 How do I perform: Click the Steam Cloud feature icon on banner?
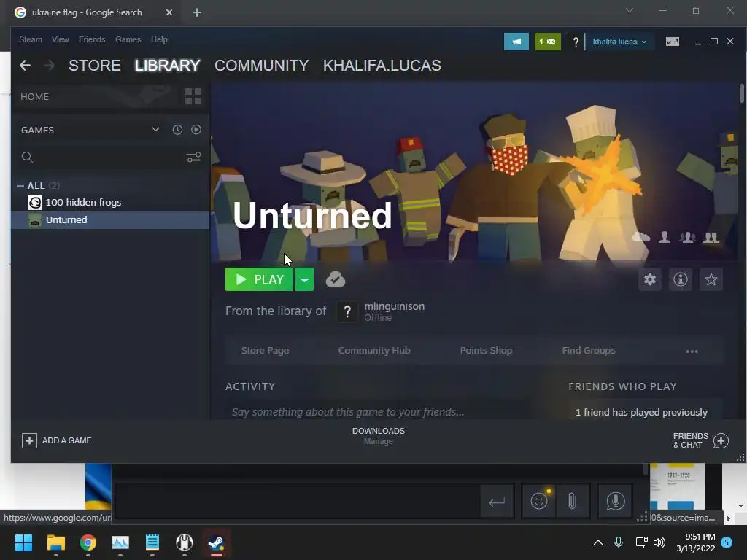pyautogui.click(x=641, y=237)
